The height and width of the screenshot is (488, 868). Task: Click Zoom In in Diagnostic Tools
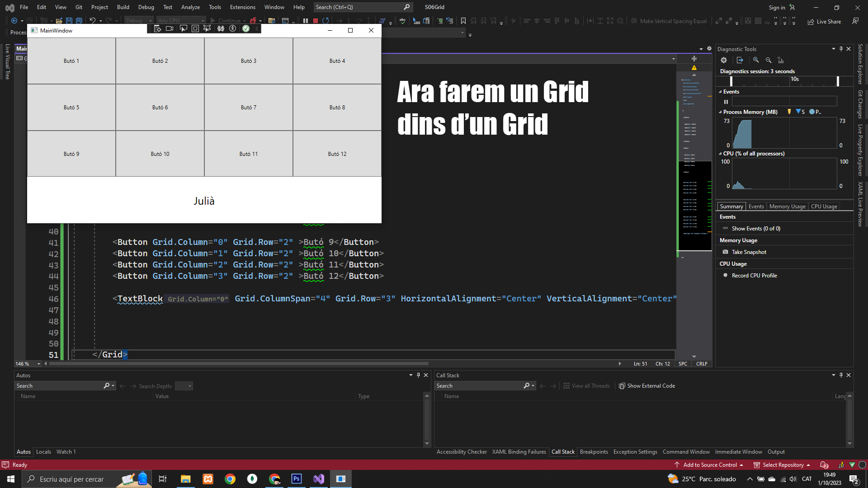pos(756,60)
